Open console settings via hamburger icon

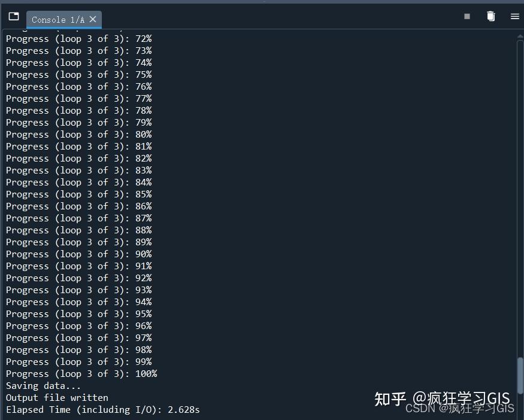click(x=515, y=16)
